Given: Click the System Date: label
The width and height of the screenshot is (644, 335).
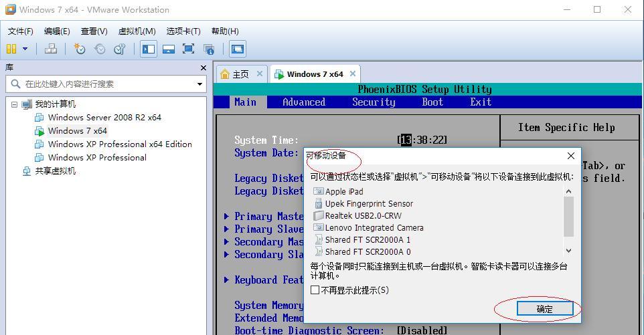Looking at the screenshot, I should tap(266, 153).
